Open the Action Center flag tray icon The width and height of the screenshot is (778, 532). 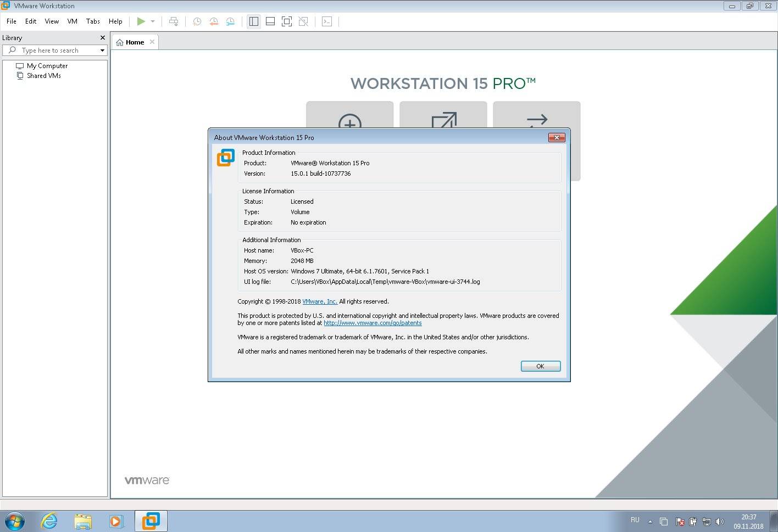680,522
